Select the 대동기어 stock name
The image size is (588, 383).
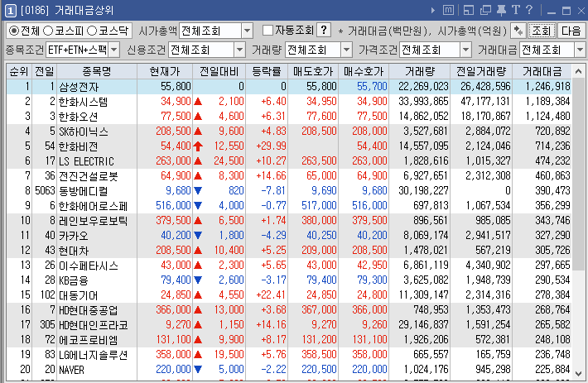pyautogui.click(x=78, y=295)
